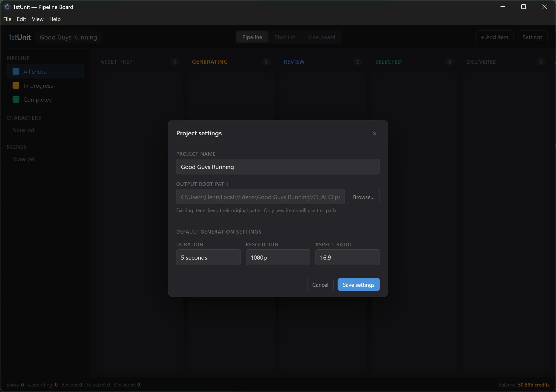Screen dimensions: 556x392
Task: Click the + Add item button
Action: click(494, 37)
